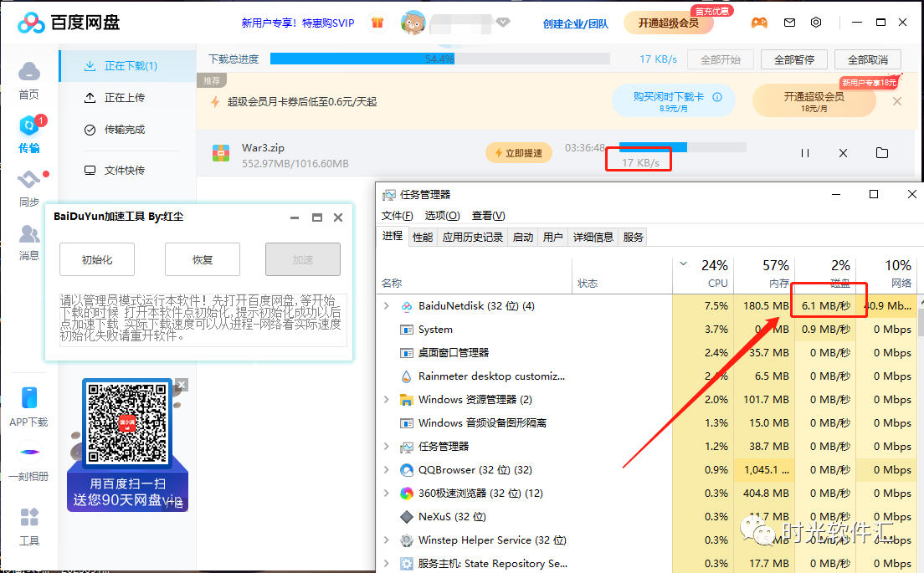Open the mail envelope icon in header
This screenshot has width=924, height=573.
[789, 23]
